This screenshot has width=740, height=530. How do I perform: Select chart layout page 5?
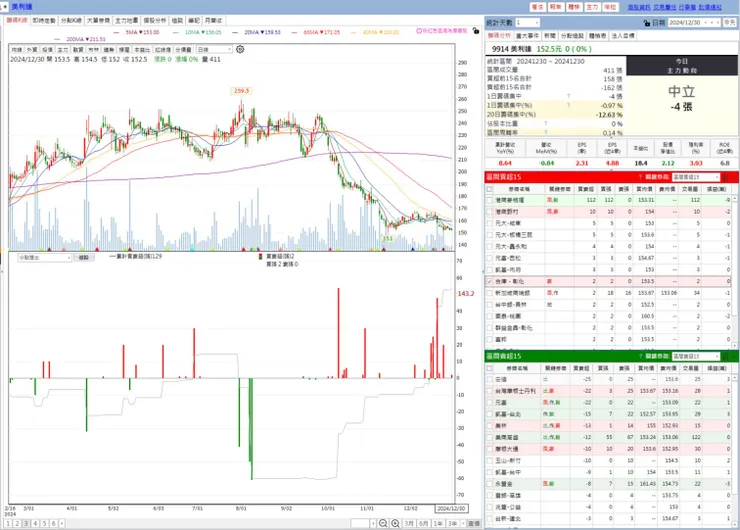click(x=44, y=523)
